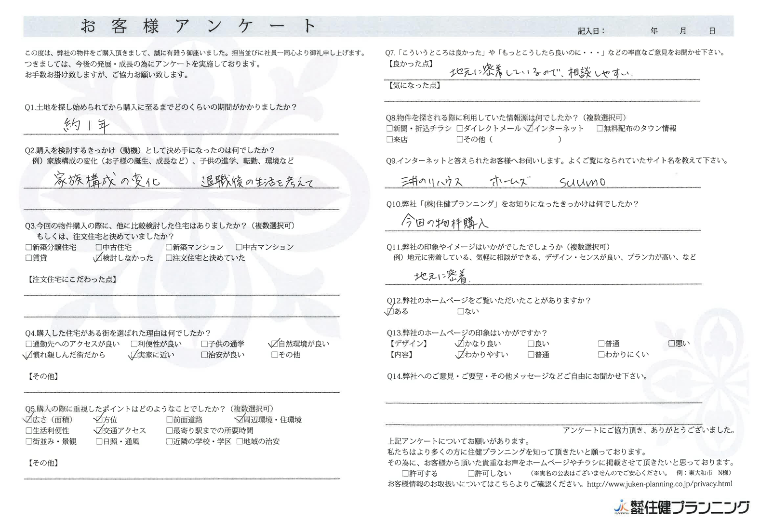Uncheck the かなり良い design rating

[x=460, y=344]
